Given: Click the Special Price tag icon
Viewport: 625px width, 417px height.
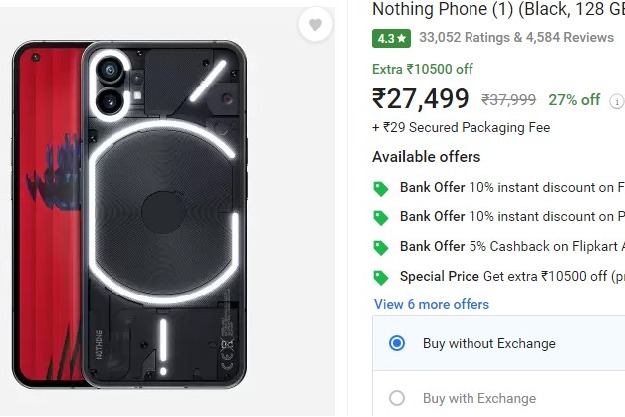Looking at the screenshot, I should pyautogui.click(x=380, y=277).
